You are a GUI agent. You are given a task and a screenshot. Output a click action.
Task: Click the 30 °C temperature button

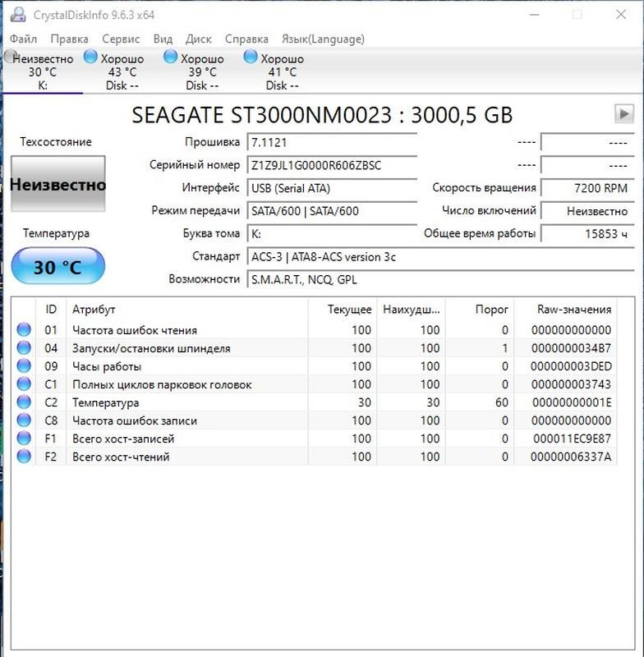pyautogui.click(x=57, y=266)
